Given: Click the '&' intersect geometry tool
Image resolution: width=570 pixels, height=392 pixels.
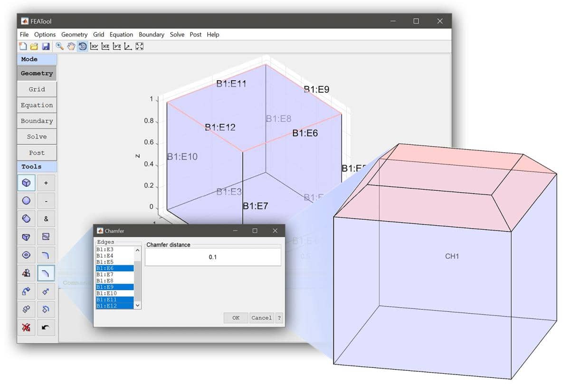Looking at the screenshot, I should click(x=46, y=219).
